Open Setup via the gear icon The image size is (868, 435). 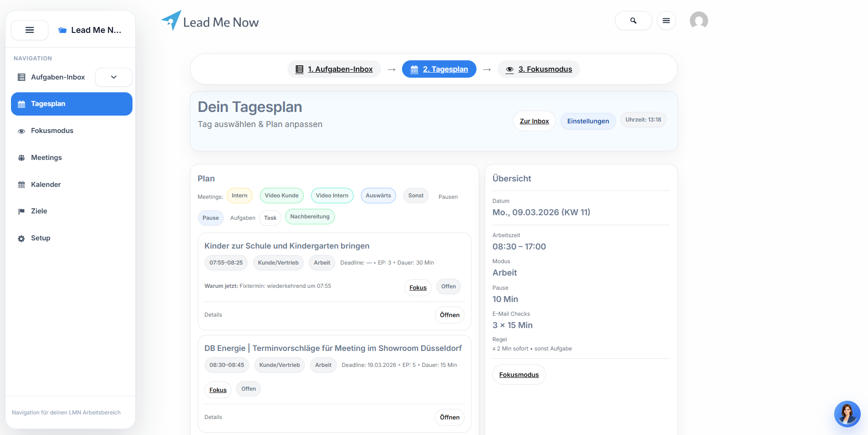pyautogui.click(x=21, y=238)
